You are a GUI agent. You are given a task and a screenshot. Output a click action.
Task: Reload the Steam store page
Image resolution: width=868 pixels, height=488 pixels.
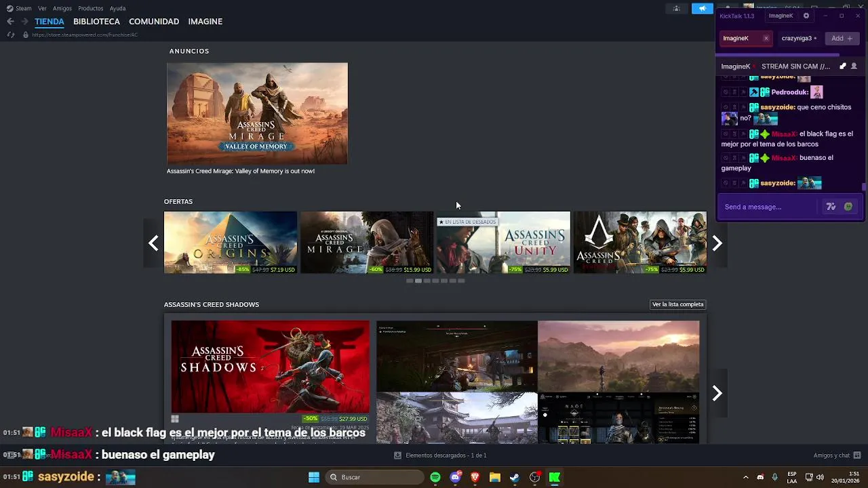click(x=11, y=35)
